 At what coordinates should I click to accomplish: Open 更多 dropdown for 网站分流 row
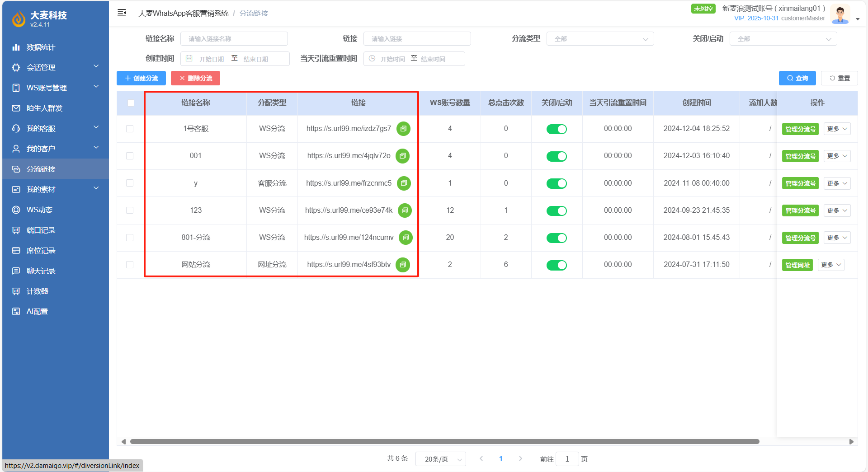(x=831, y=265)
